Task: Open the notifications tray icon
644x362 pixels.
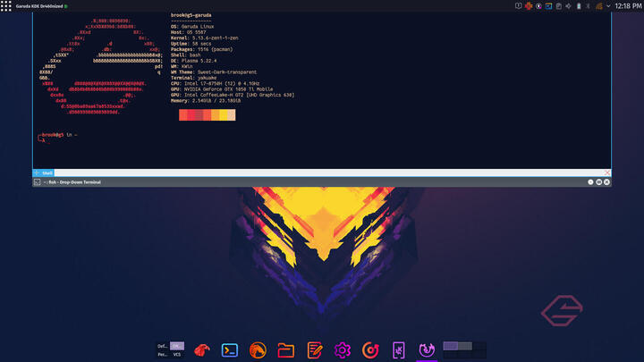Action: pyautogui.click(x=518, y=6)
